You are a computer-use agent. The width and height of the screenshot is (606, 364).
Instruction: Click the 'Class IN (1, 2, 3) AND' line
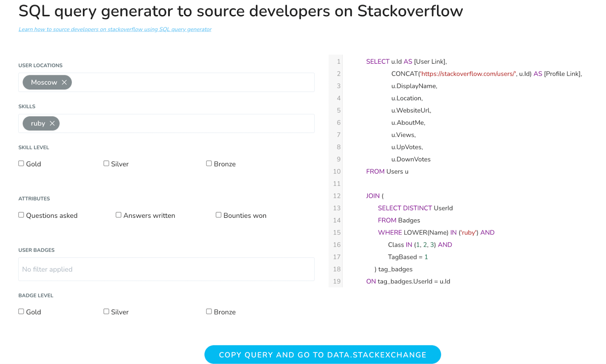420,245
